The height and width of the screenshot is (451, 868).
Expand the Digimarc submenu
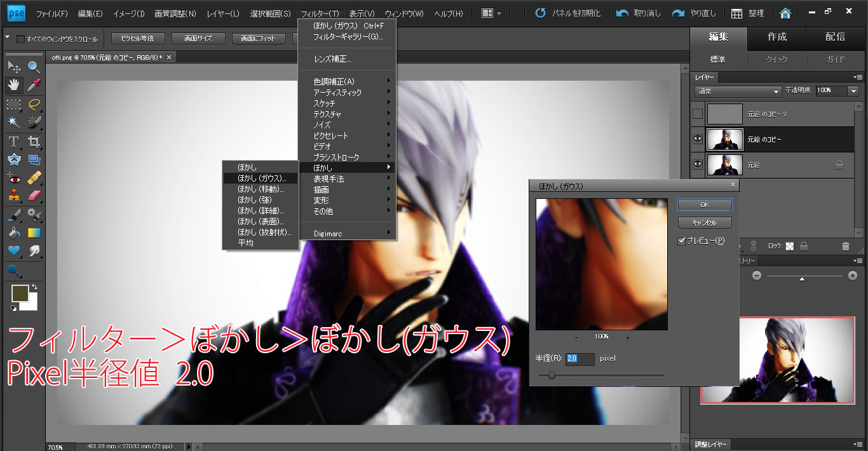347,234
